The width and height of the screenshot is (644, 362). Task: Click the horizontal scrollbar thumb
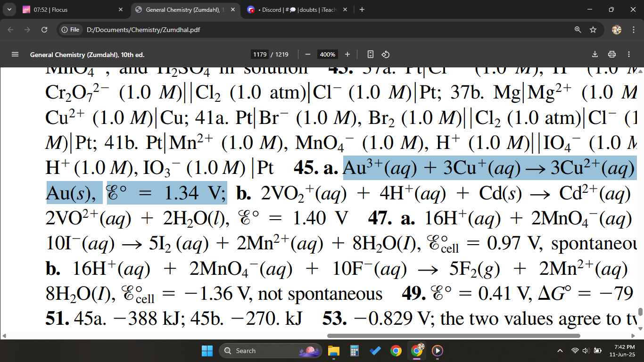[454, 336]
